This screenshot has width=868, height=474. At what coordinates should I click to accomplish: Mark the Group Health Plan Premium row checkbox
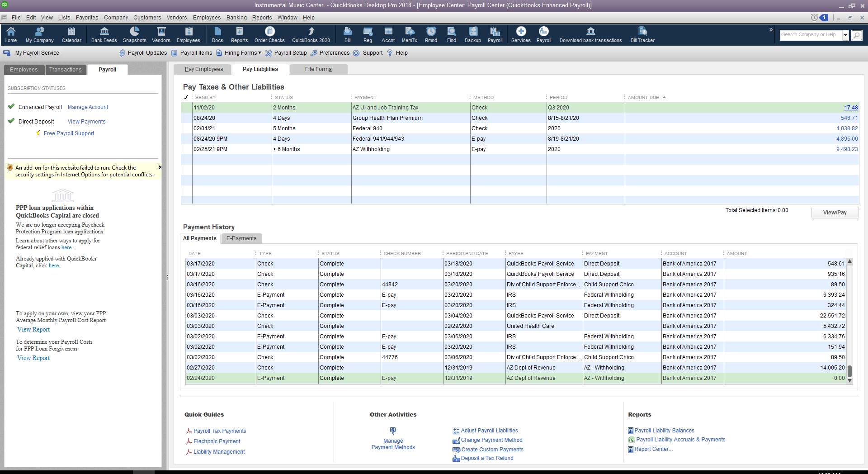pyautogui.click(x=186, y=118)
